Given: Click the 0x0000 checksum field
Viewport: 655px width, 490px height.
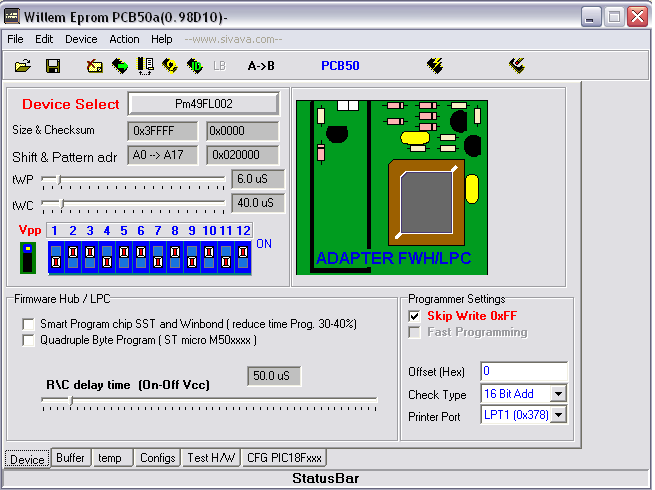Looking at the screenshot, I should (x=242, y=131).
